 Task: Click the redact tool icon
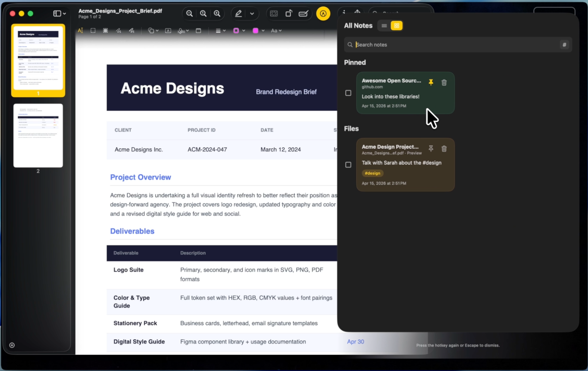[x=274, y=14]
